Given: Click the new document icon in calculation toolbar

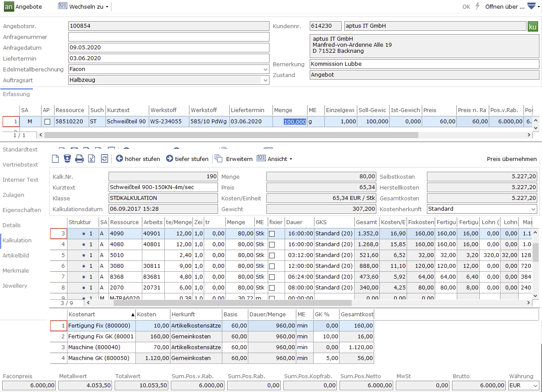Looking at the screenshot, I should click(55, 159).
